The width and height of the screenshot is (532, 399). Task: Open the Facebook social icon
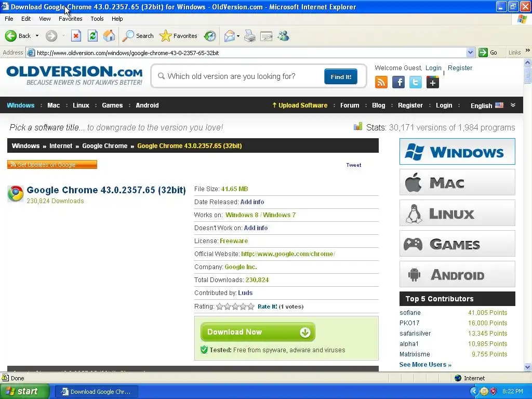click(398, 82)
